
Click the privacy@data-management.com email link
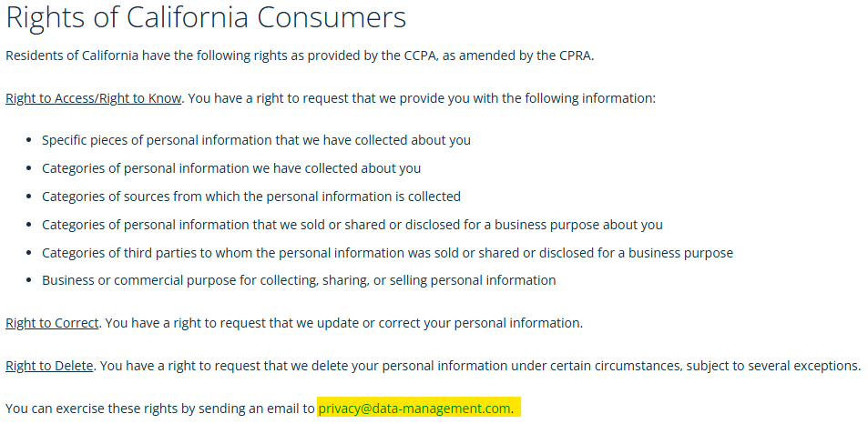[x=414, y=409]
